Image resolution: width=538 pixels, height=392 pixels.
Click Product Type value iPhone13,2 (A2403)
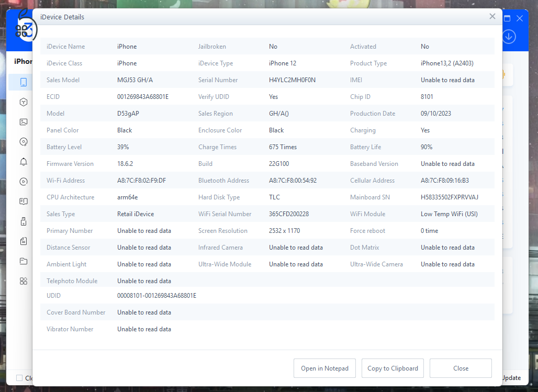pos(447,63)
